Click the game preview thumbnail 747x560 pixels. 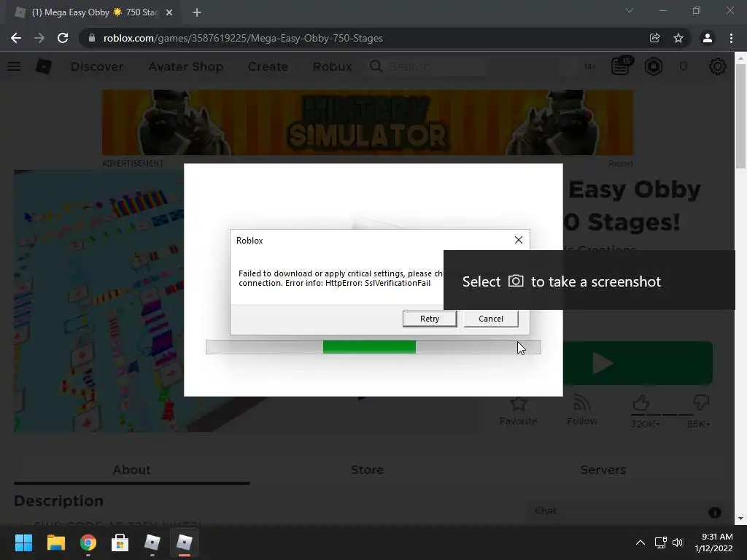click(99, 301)
